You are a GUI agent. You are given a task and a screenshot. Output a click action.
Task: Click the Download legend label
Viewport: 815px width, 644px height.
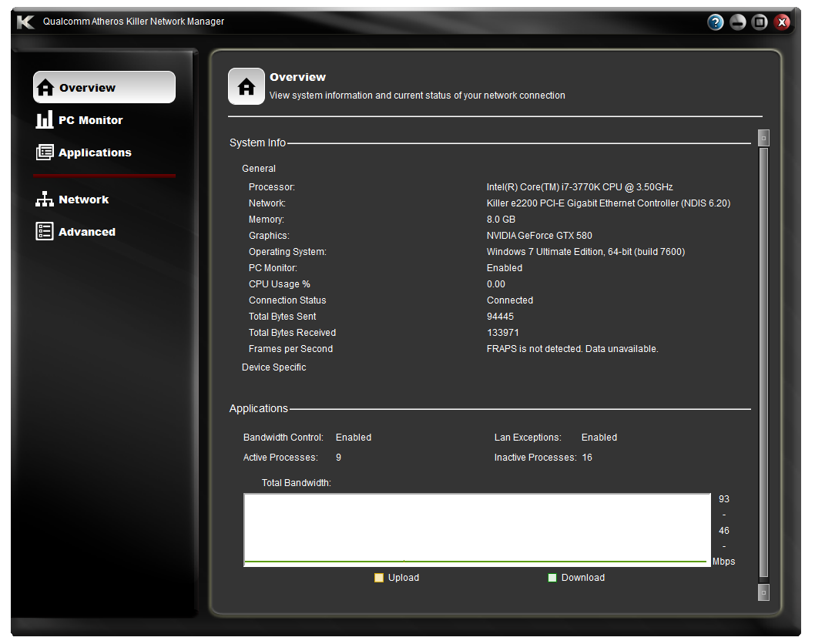582,578
